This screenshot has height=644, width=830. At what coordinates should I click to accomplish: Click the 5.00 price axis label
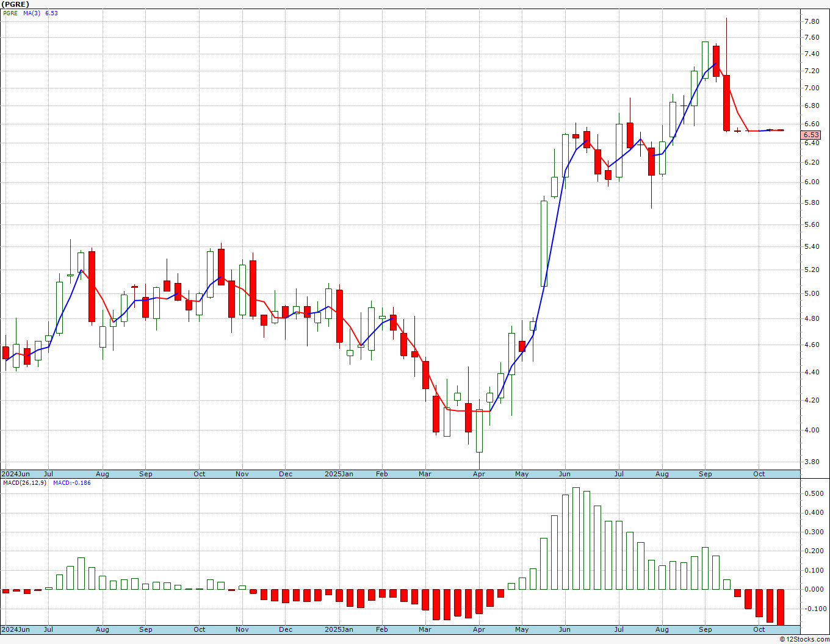812,293
